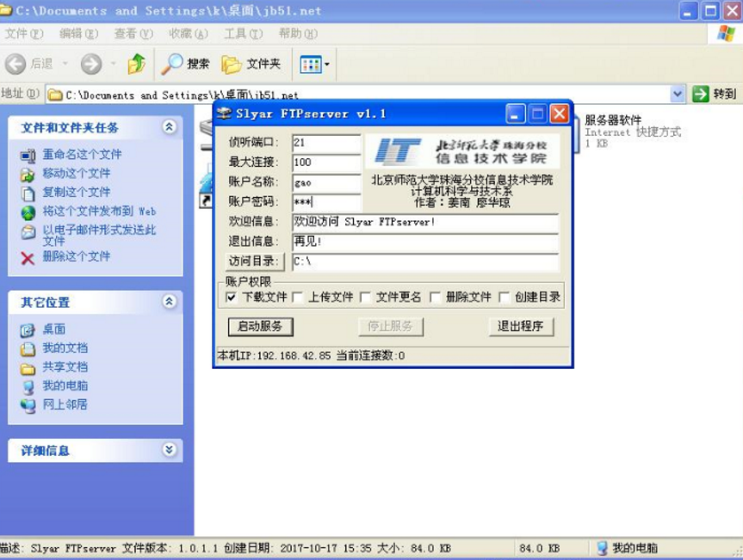Click the Slyar FTPserver title bar icon
Viewport: 743px width, 560px height.
tap(224, 114)
